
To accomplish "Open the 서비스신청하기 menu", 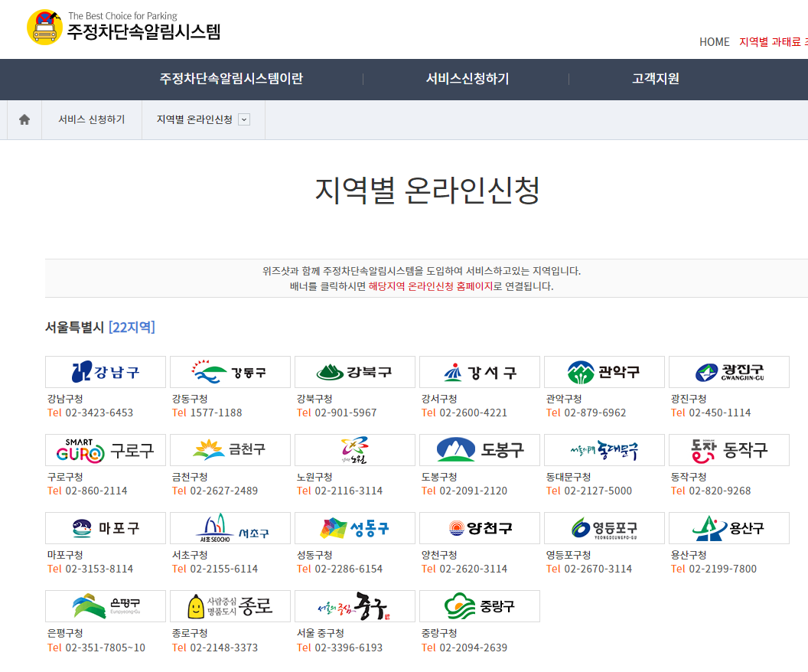I will pyautogui.click(x=465, y=80).
